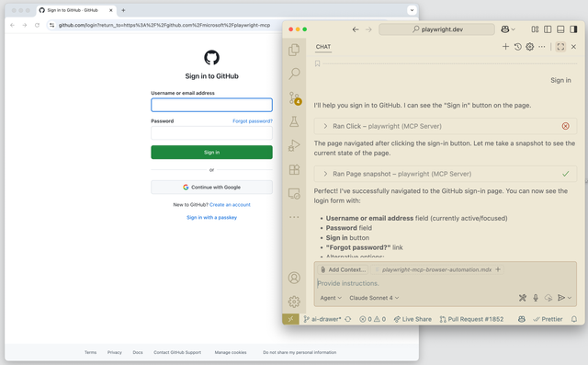
Task: Open Contact GitHub Support footer link
Action: click(177, 352)
